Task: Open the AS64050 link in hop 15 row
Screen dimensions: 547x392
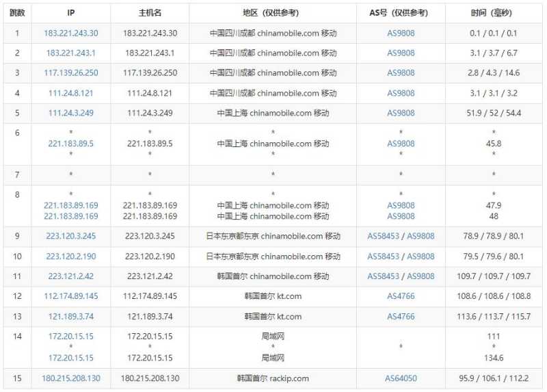Action: click(x=401, y=378)
